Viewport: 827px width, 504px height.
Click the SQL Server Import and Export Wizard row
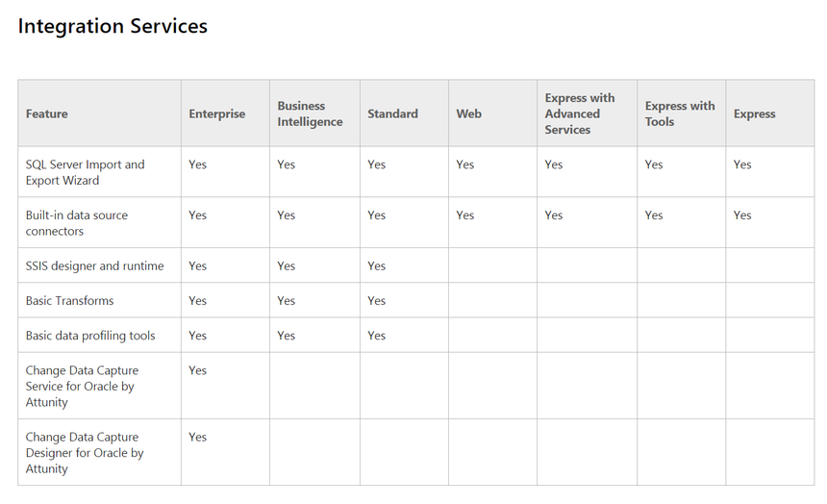point(85,172)
